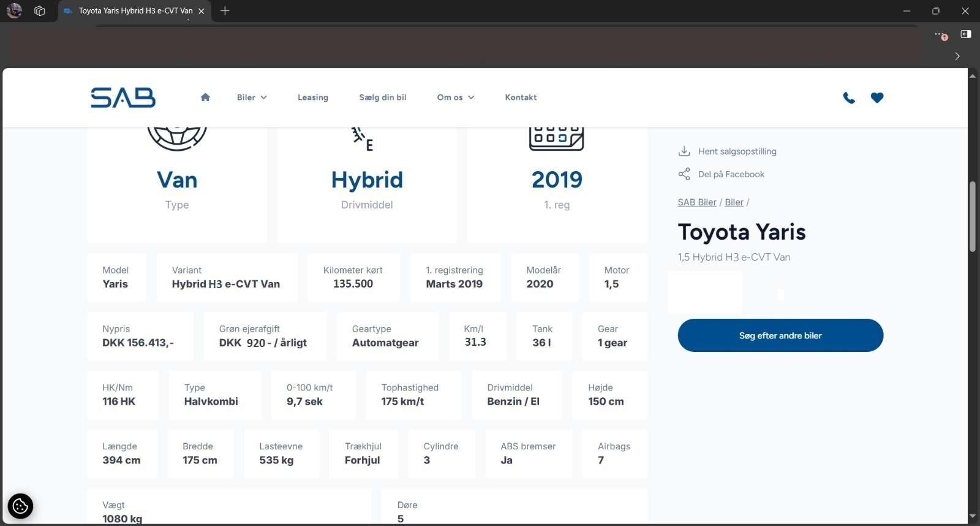Follow the SAB Biler breadcrumb link
Image resolution: width=980 pixels, height=526 pixels.
click(x=696, y=202)
